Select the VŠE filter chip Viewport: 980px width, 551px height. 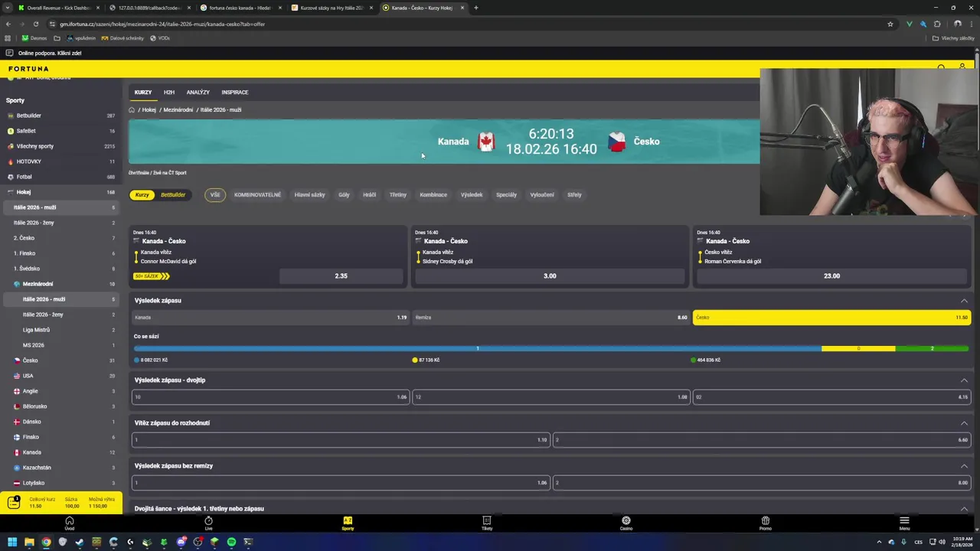(215, 195)
